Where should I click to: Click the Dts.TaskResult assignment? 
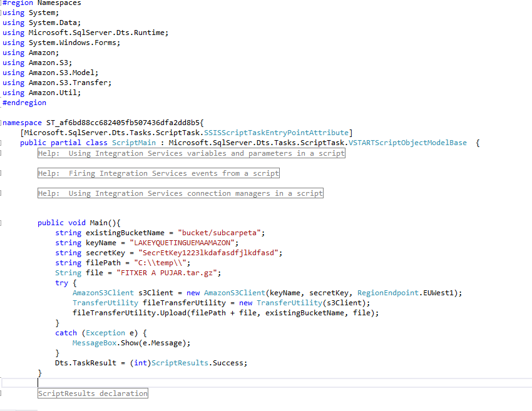pos(151,363)
